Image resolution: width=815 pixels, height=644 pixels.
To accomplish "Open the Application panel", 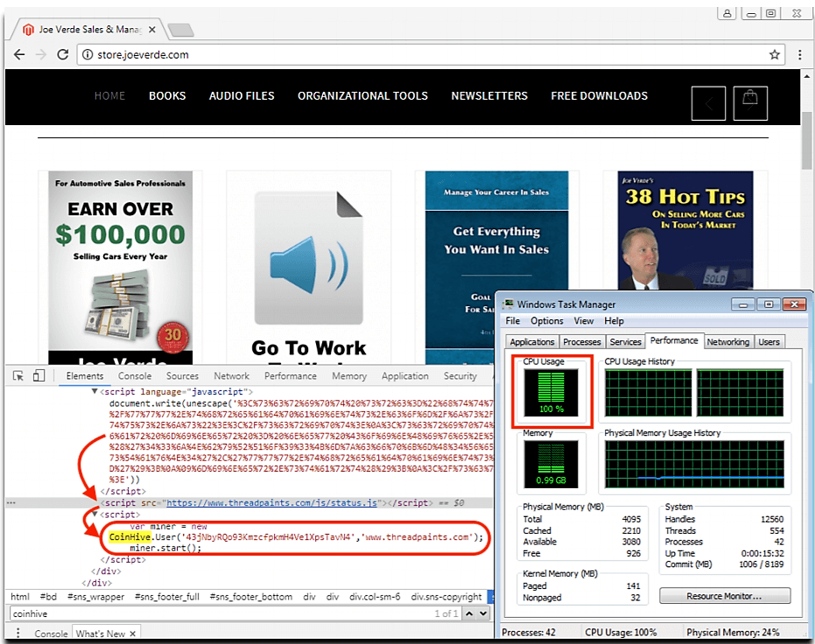I will point(405,376).
